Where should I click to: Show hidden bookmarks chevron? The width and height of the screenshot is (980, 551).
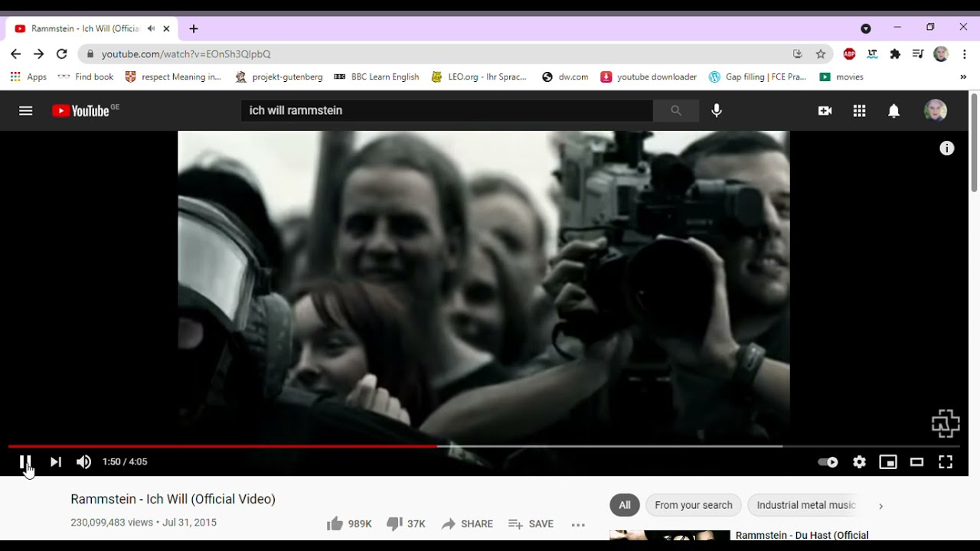tap(963, 77)
